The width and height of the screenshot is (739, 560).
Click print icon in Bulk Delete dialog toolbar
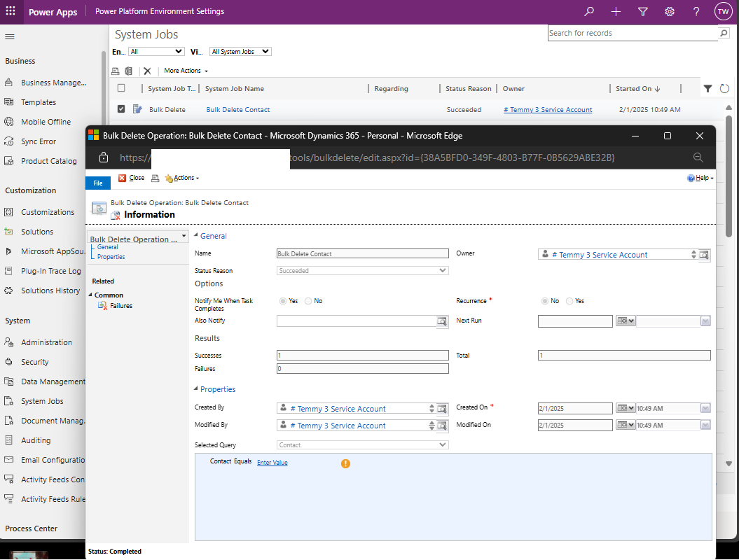(155, 178)
